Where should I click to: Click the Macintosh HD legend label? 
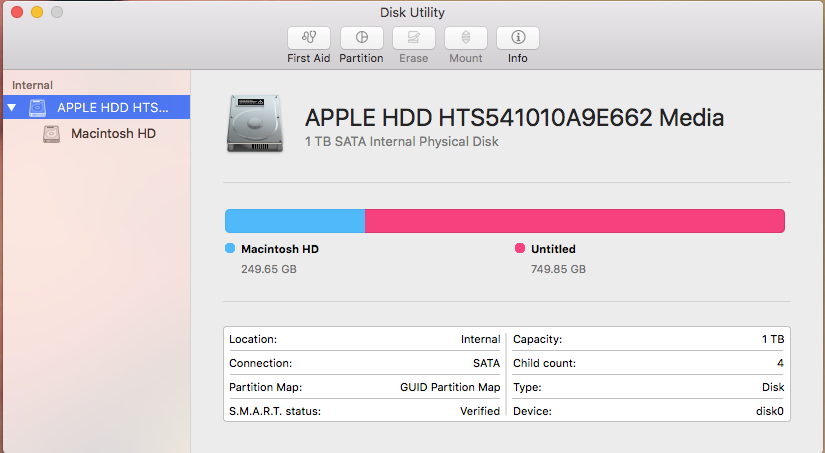(280, 249)
